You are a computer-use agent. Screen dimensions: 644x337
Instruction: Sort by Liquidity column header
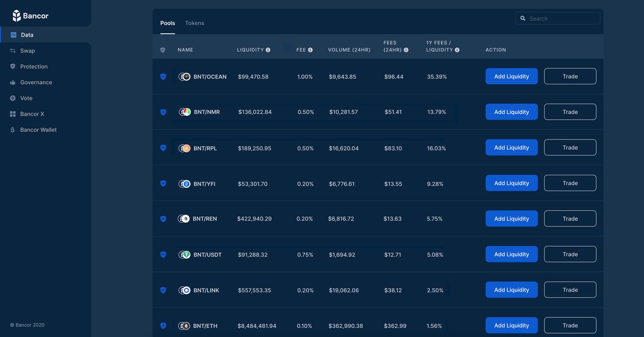pos(251,50)
